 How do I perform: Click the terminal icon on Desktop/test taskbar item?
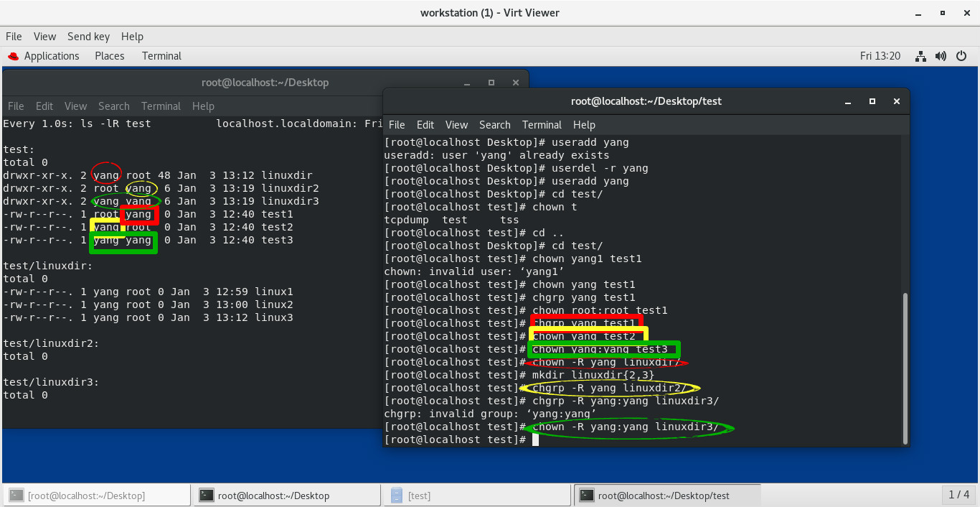pyautogui.click(x=587, y=495)
